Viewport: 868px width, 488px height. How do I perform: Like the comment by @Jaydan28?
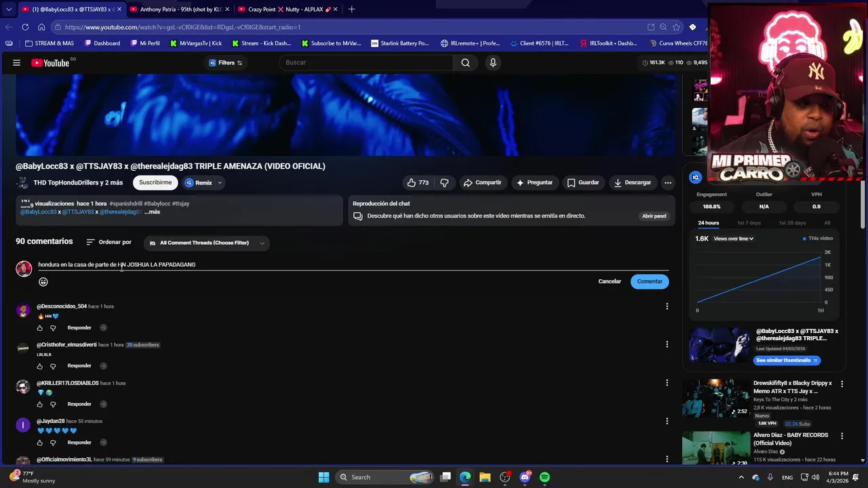point(39,443)
